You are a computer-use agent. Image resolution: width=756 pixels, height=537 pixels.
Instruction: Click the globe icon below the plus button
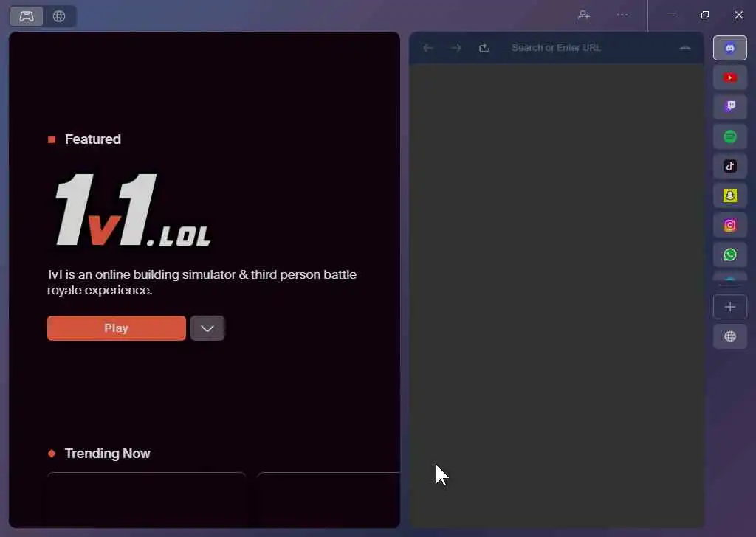click(x=730, y=336)
